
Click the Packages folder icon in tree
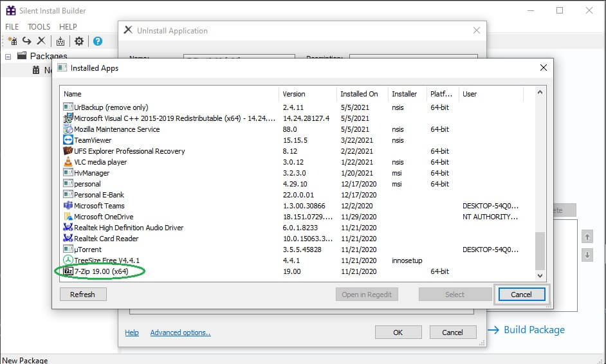point(22,55)
